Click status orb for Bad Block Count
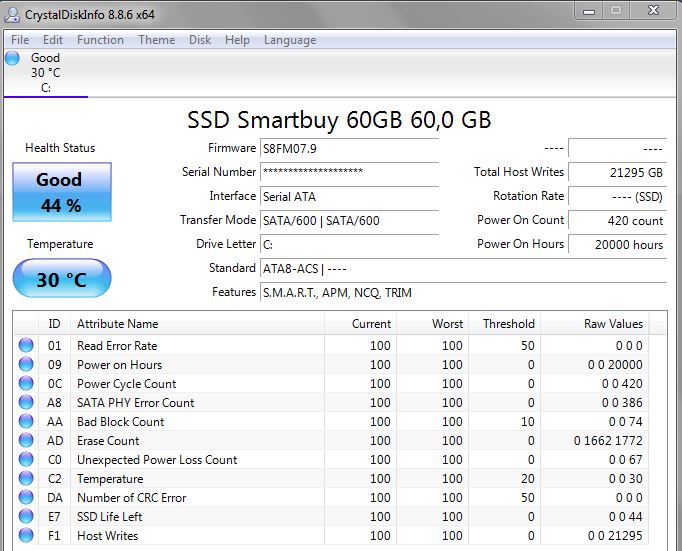 [x=26, y=421]
